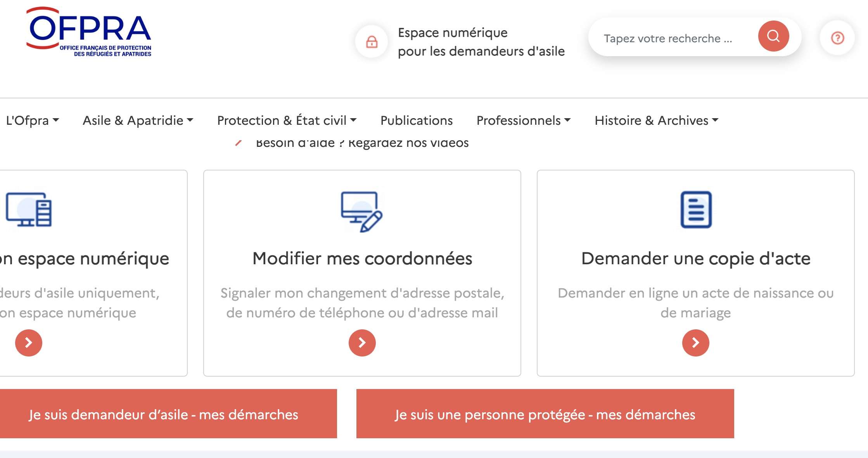Click red arrow under Modifier mes coordonnées
The width and height of the screenshot is (868, 458).
pyautogui.click(x=362, y=343)
